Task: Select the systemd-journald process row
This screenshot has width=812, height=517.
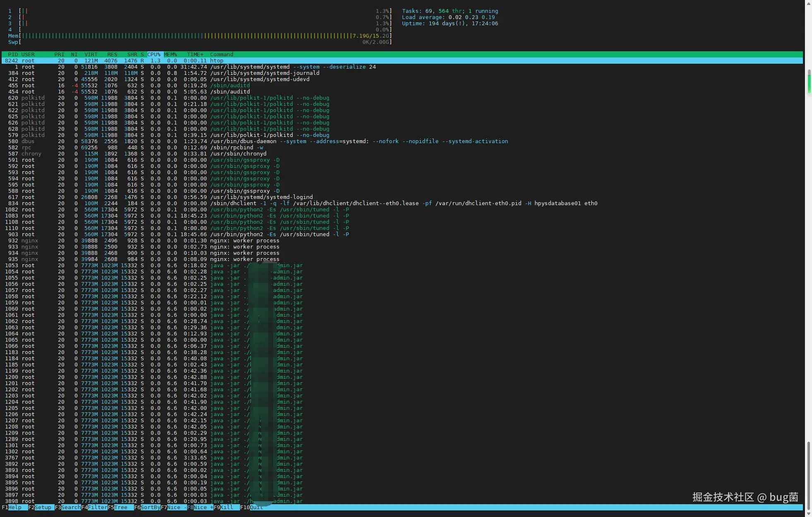Action: [265, 73]
